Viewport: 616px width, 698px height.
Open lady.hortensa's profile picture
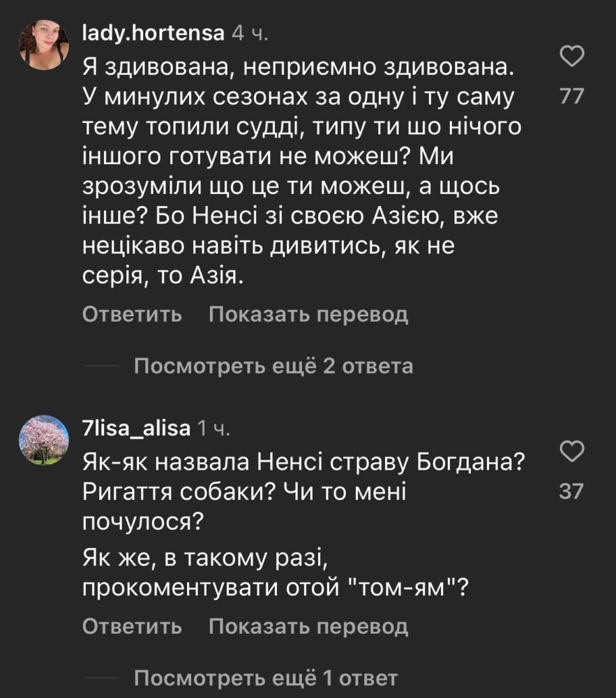(x=44, y=44)
